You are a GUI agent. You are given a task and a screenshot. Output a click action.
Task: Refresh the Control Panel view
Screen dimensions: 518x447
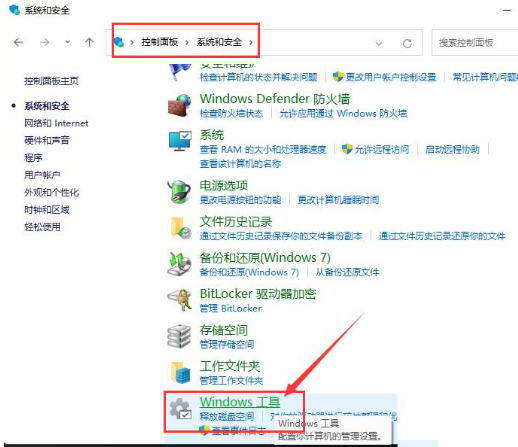tap(407, 43)
